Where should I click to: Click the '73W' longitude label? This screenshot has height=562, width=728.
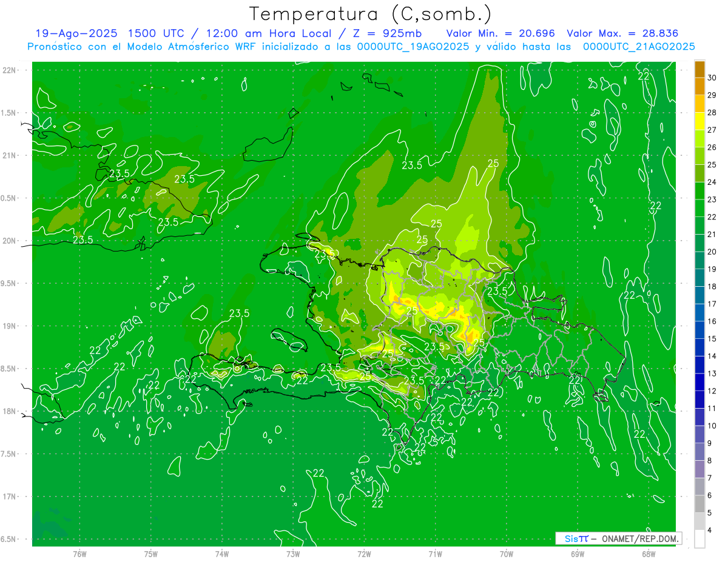point(293,554)
